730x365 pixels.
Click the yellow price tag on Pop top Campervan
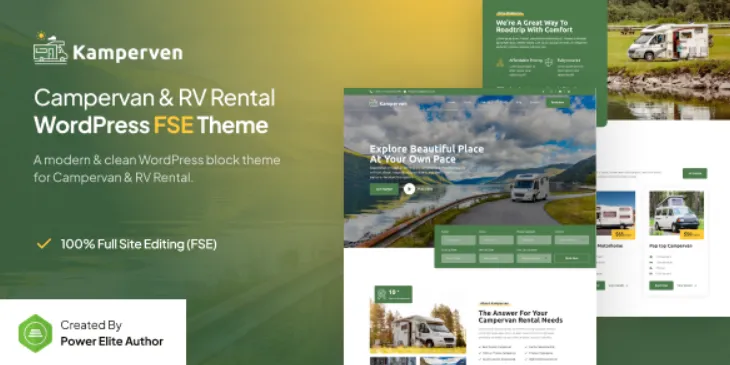tap(692, 234)
